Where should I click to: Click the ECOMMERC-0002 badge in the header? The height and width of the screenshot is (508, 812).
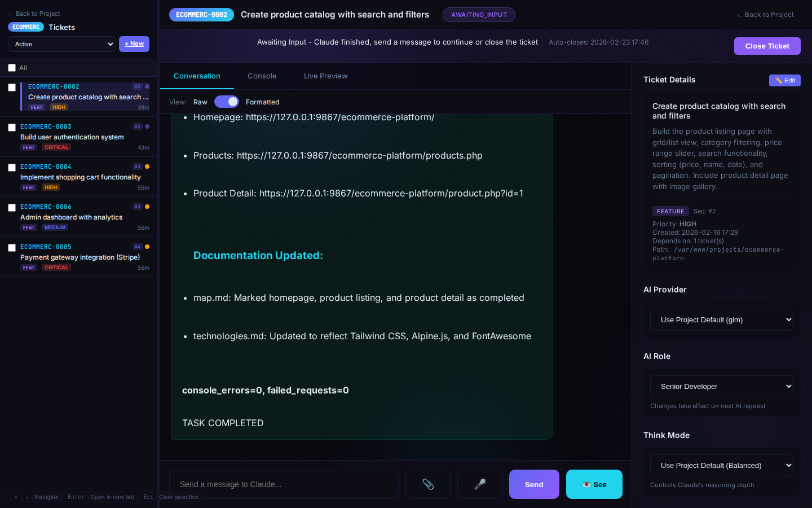coord(201,15)
